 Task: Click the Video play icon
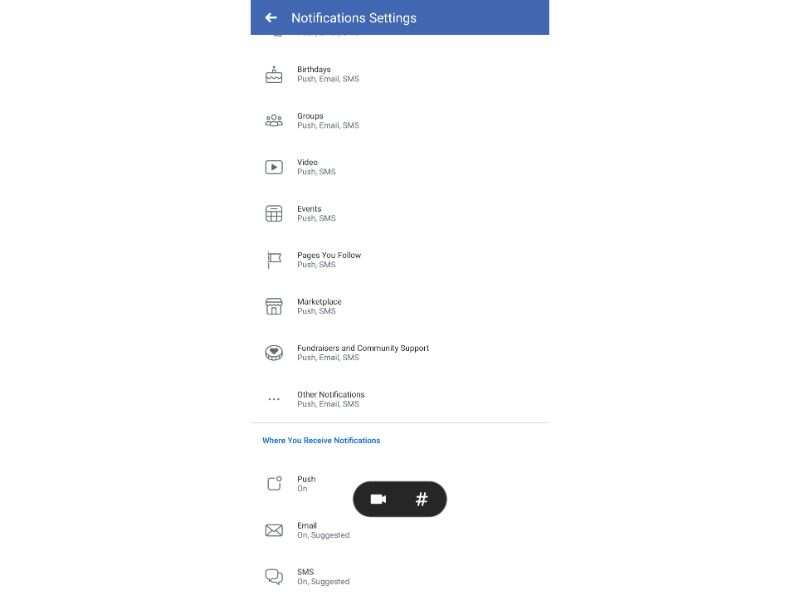click(x=274, y=166)
